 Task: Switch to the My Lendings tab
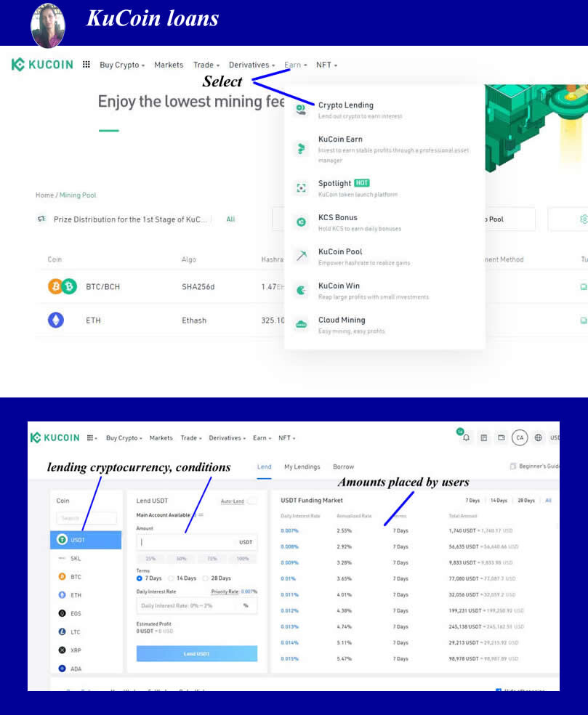coord(302,466)
